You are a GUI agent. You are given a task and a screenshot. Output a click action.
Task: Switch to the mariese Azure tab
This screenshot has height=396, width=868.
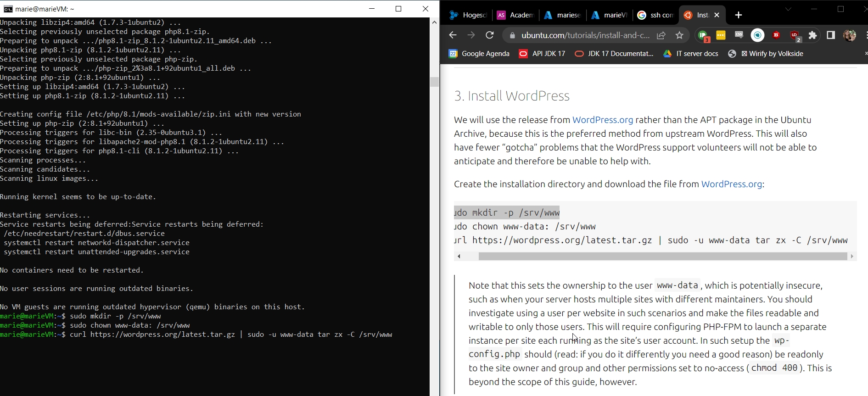point(562,15)
